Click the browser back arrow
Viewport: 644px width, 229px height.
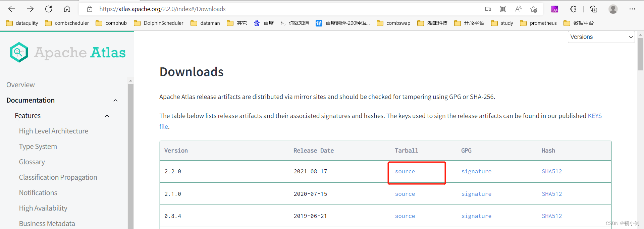[x=12, y=9]
